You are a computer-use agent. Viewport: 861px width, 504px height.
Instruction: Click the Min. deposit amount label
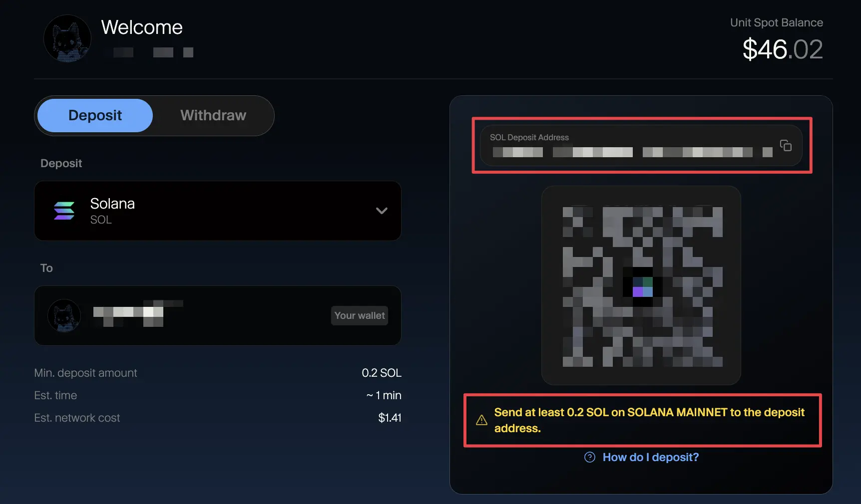pyautogui.click(x=85, y=373)
